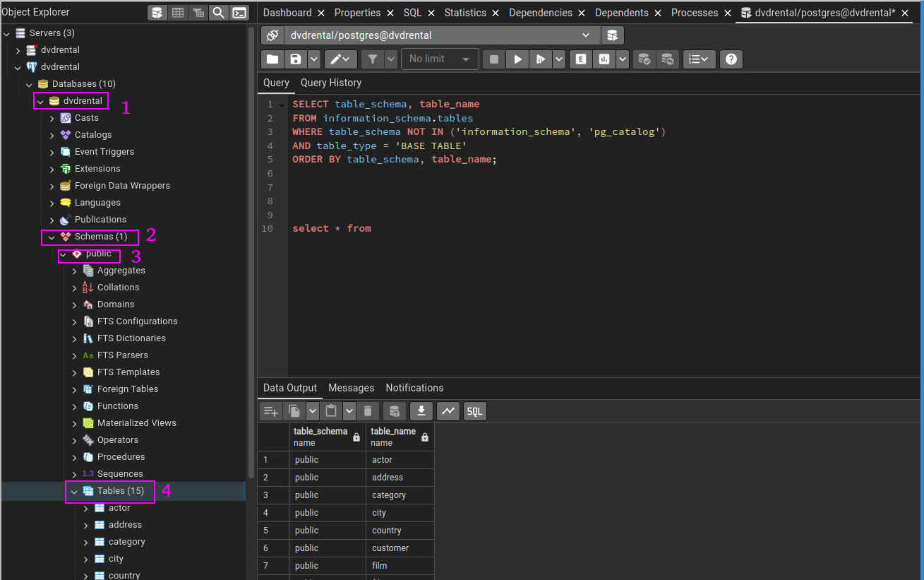Image resolution: width=924 pixels, height=580 pixels.
Task: Click the Cancel query stop button
Action: [494, 59]
